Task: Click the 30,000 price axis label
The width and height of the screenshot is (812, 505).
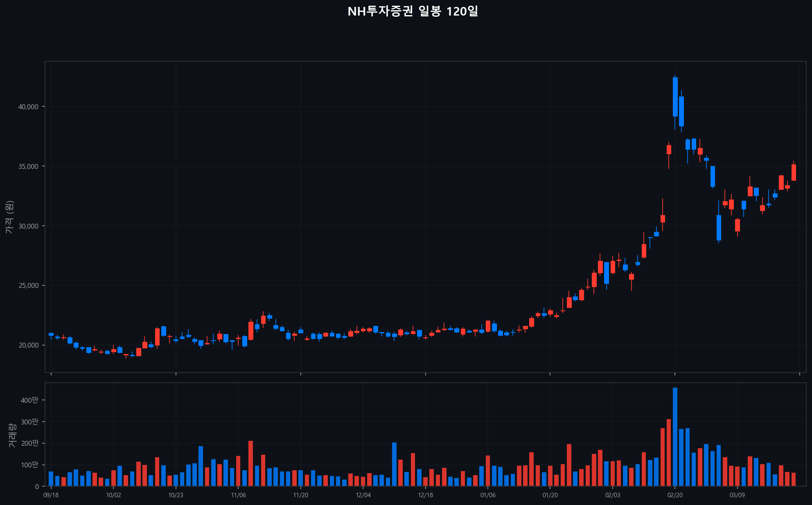Action: [28, 226]
